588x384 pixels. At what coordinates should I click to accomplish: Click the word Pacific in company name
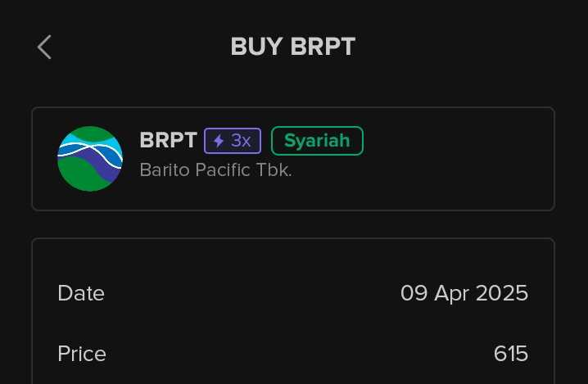(223, 169)
